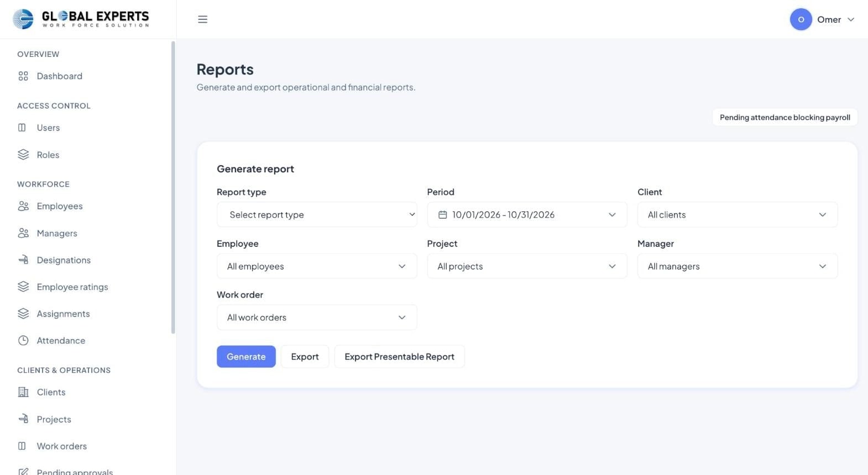
Task: Click the Reports page heading
Action: pyautogui.click(x=225, y=69)
